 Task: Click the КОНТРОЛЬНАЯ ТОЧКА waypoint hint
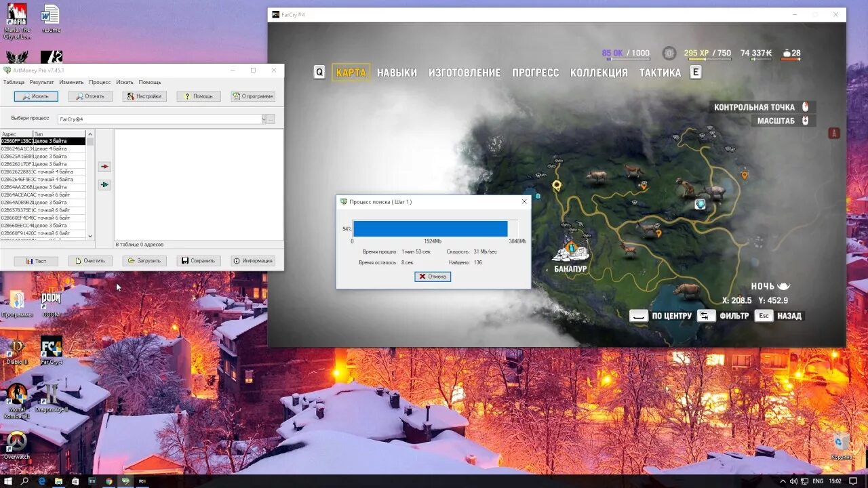[x=762, y=107]
